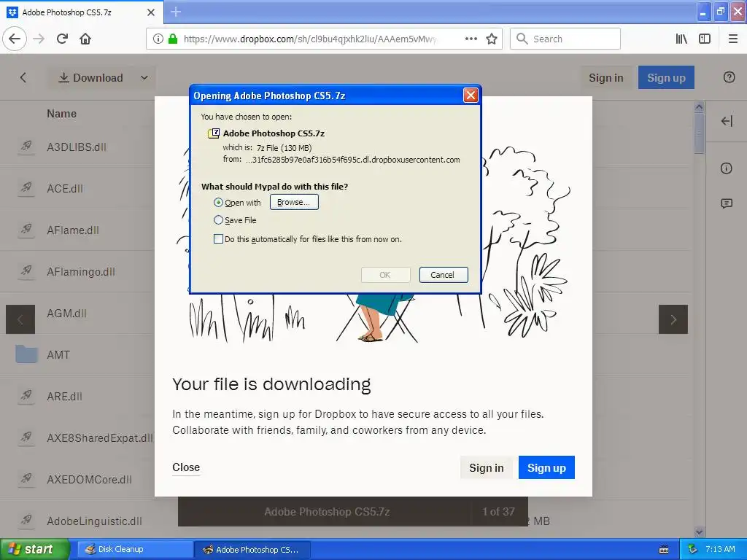
Task: Click the disabled OK button in dialog
Action: point(385,275)
